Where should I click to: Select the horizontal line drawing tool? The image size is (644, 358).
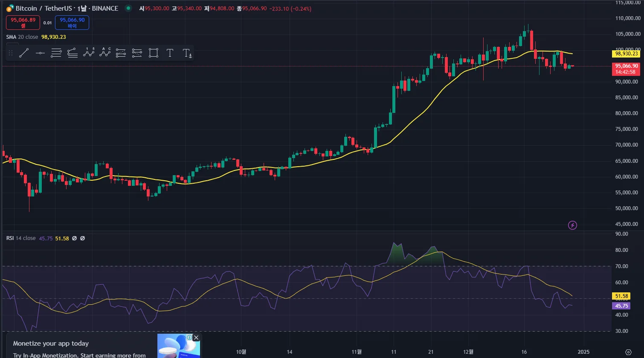point(40,53)
